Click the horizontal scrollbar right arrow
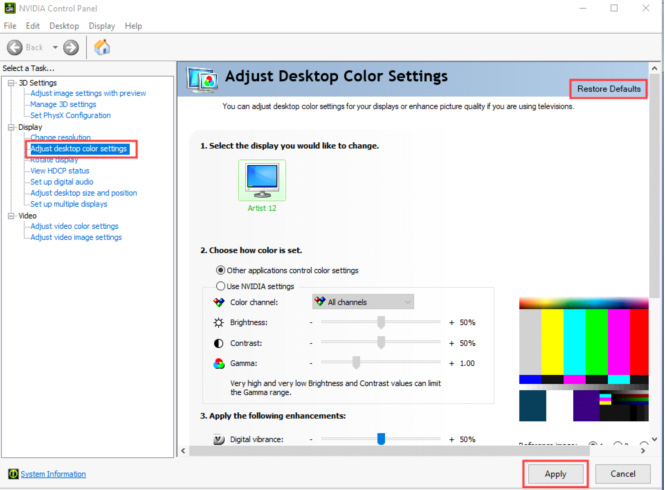The width and height of the screenshot is (665, 490). (x=643, y=451)
